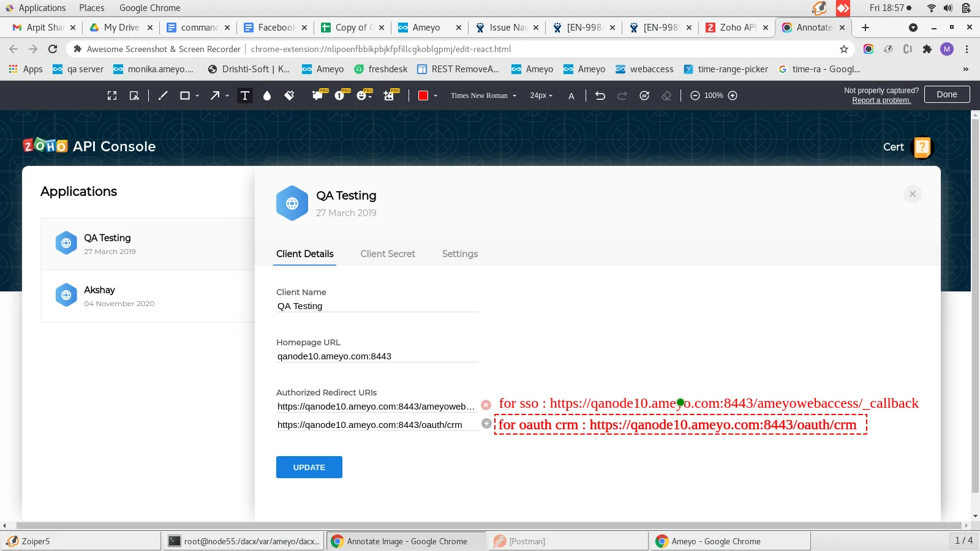This screenshot has width=980, height=551.
Task: Expand the rectangle shape options
Action: 197,96
